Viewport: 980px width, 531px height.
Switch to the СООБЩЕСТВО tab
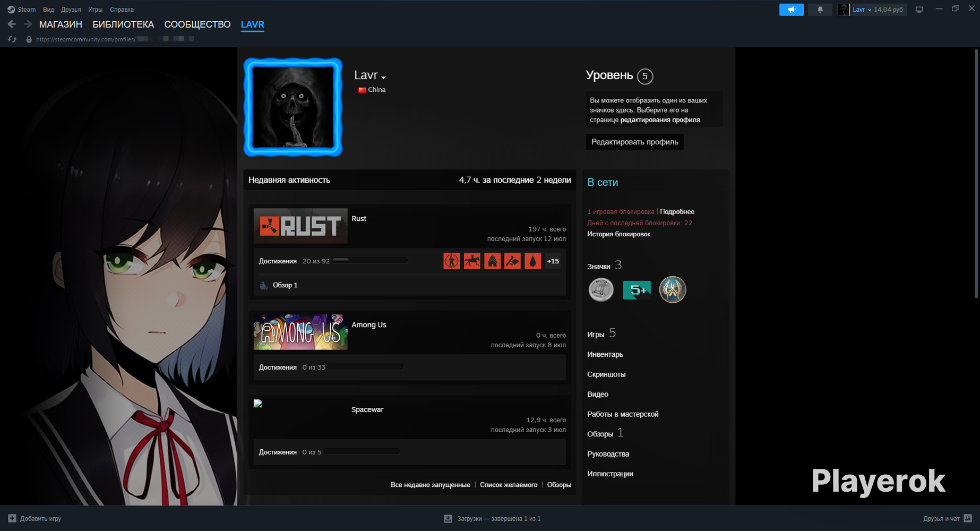coord(197,24)
